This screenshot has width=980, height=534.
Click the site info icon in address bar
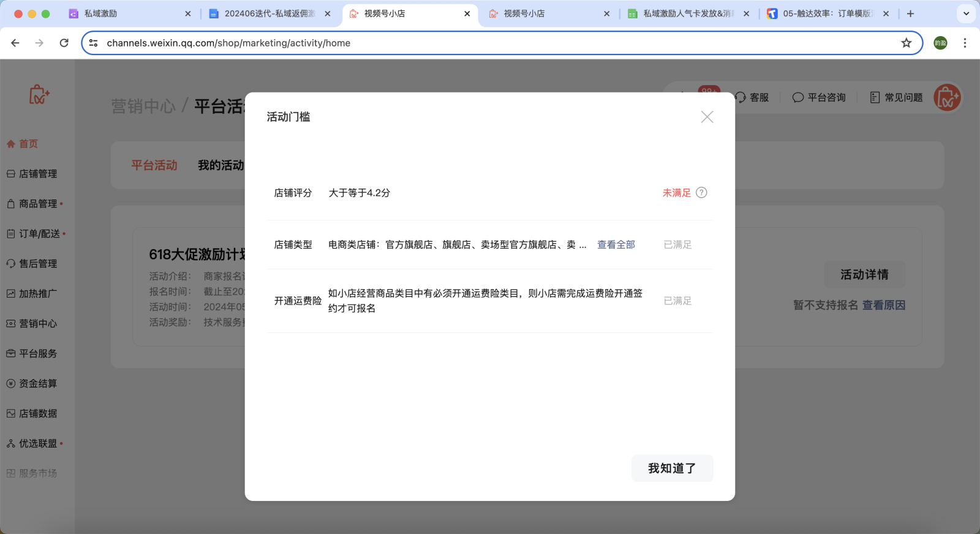tap(94, 43)
